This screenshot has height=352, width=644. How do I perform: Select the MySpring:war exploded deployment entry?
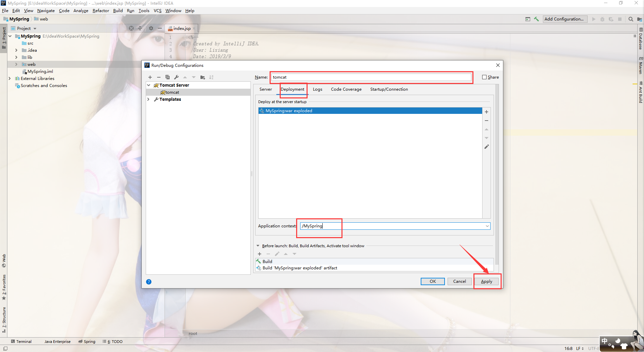(x=370, y=111)
